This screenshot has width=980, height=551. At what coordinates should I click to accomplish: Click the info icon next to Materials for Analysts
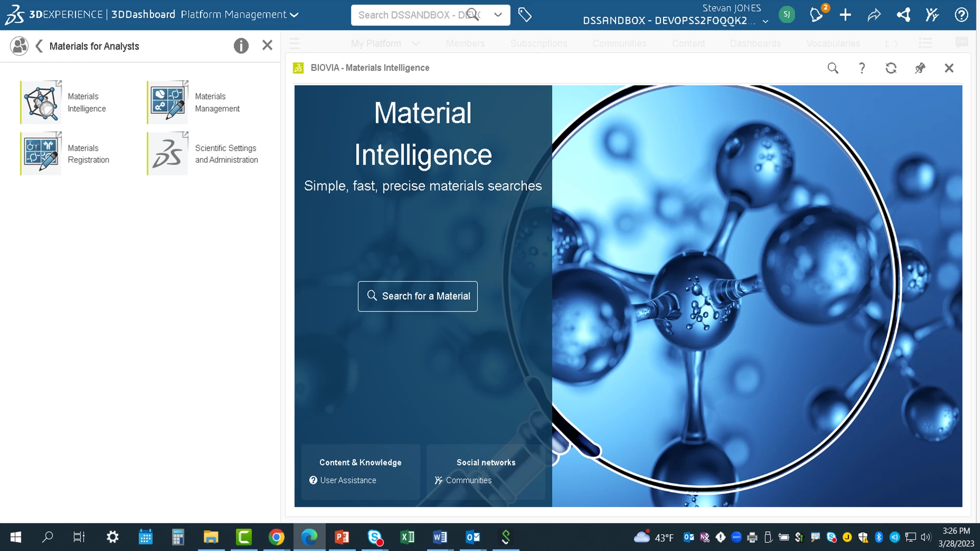pyautogui.click(x=240, y=46)
